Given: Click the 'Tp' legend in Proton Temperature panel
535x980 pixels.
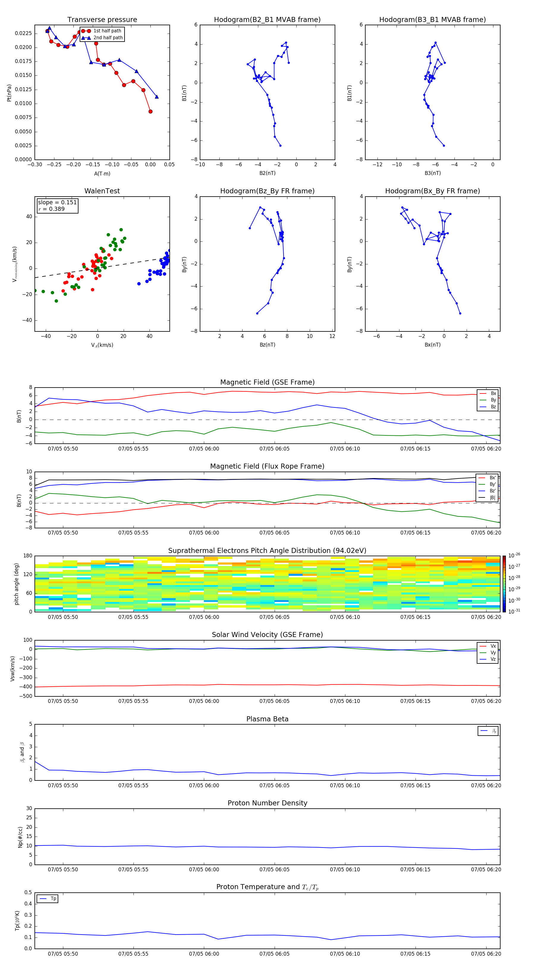Looking at the screenshot, I should tap(48, 899).
